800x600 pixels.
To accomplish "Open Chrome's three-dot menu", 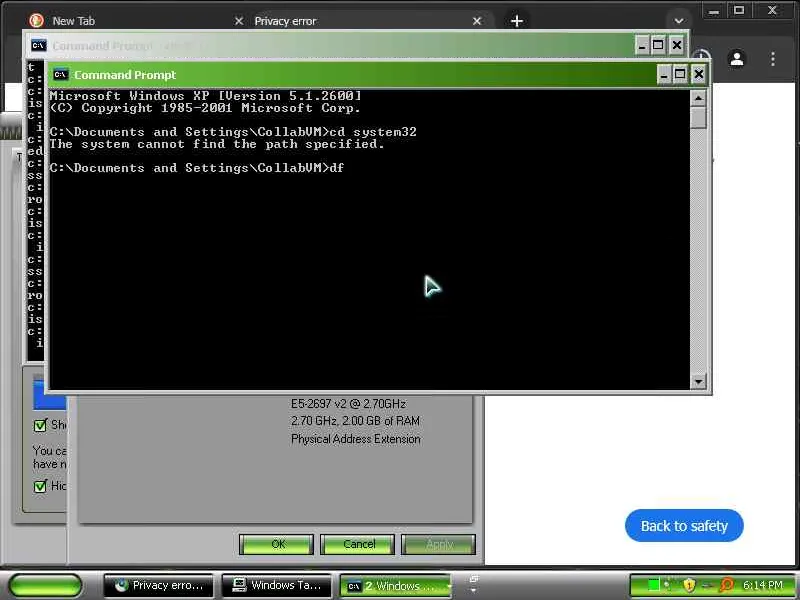I will click(773, 59).
